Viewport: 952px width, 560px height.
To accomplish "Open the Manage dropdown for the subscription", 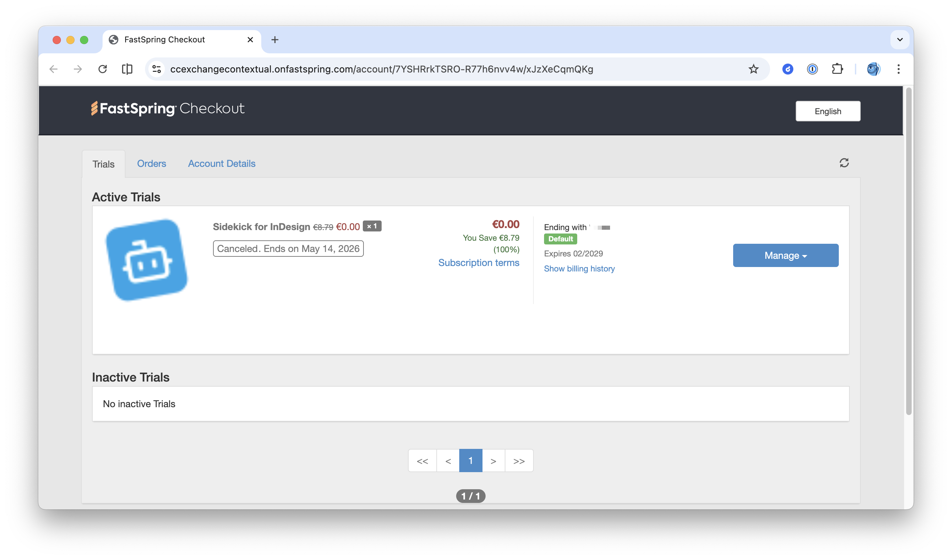I will [x=785, y=255].
